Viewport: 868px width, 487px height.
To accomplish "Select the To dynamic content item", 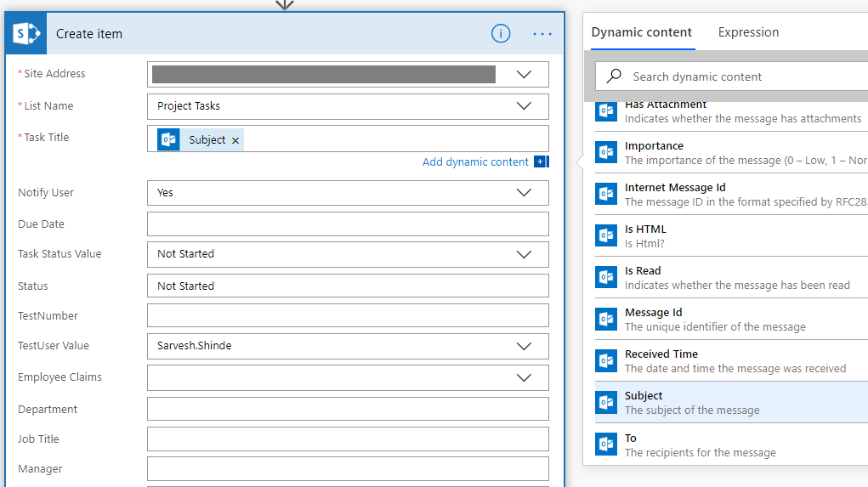I will pyautogui.click(x=731, y=445).
